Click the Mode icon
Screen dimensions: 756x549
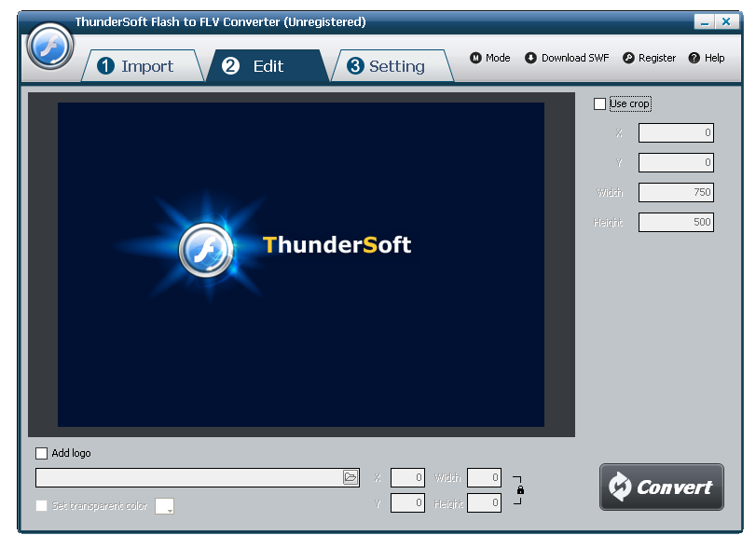[478, 57]
